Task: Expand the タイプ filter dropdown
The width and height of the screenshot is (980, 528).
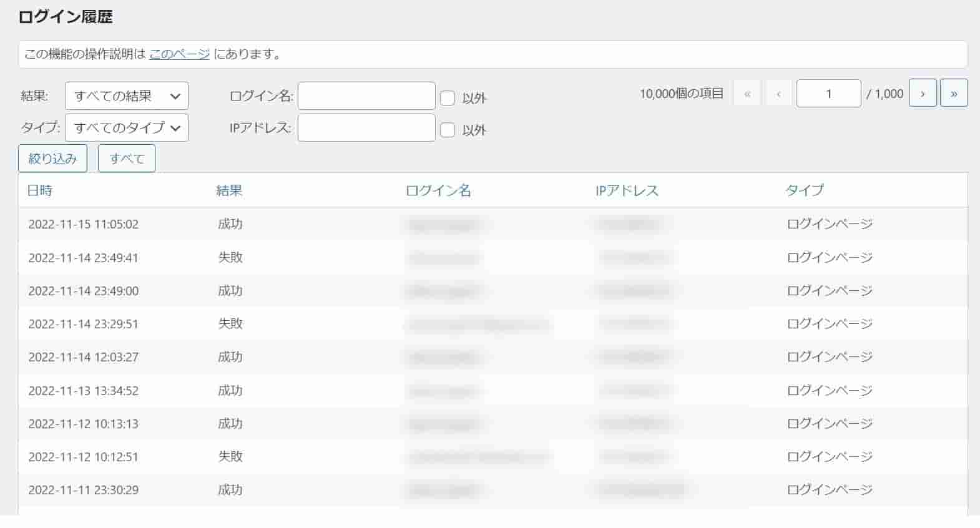Action: click(x=127, y=128)
